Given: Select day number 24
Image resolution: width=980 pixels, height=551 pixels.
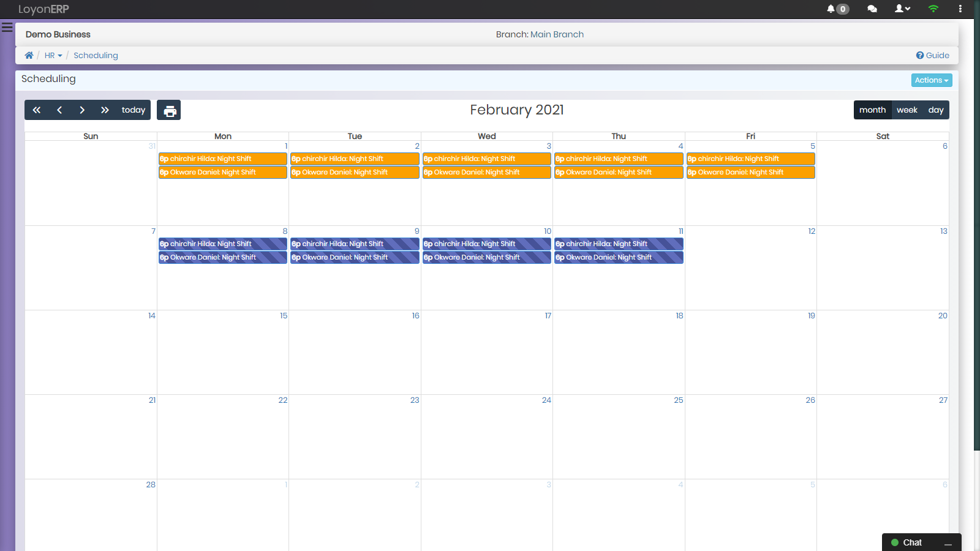Looking at the screenshot, I should [x=546, y=400].
